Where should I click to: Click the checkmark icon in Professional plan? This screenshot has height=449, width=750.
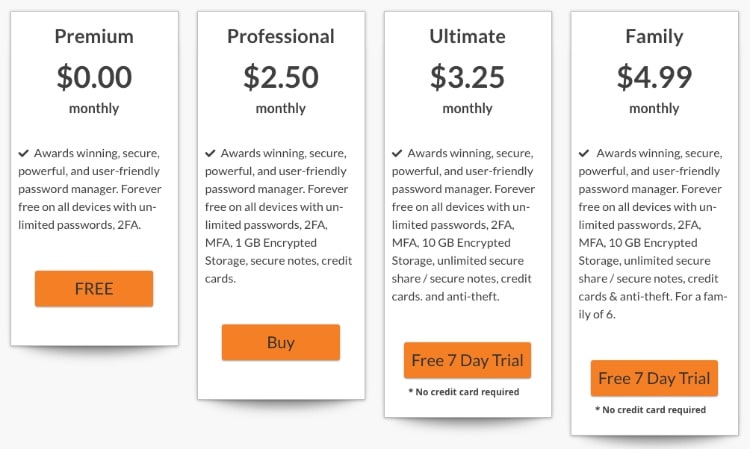(210, 153)
